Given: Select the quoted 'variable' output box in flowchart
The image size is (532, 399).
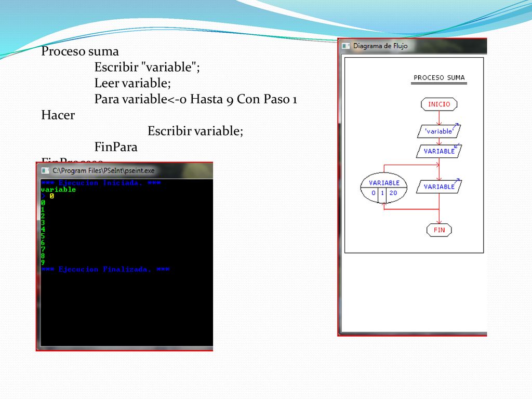Looking at the screenshot, I should (x=439, y=131).
